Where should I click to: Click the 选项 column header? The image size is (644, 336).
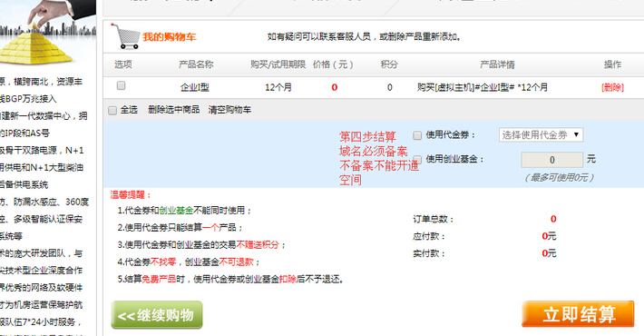[x=123, y=64]
